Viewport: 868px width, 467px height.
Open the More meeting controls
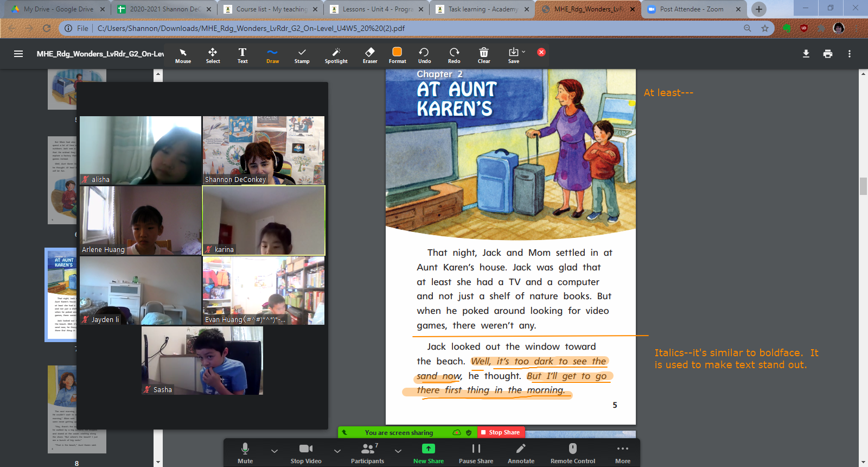tap(623, 453)
